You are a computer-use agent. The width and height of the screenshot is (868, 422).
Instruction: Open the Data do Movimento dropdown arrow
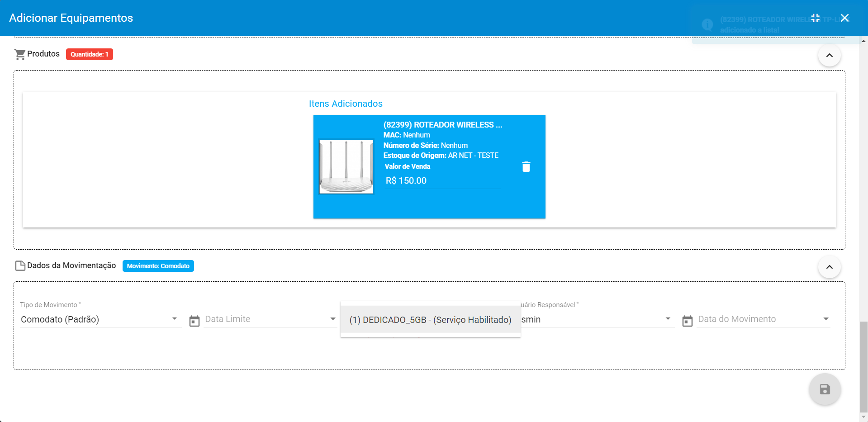826,319
